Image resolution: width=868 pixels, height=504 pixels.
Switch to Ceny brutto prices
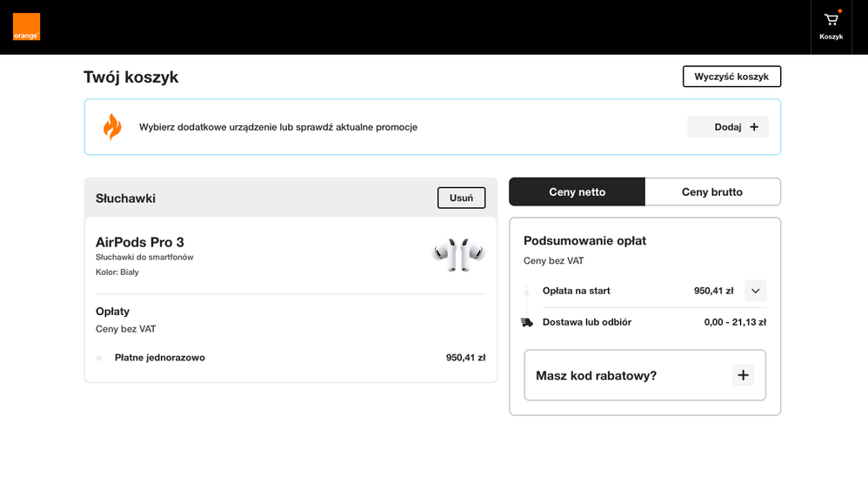click(x=712, y=192)
